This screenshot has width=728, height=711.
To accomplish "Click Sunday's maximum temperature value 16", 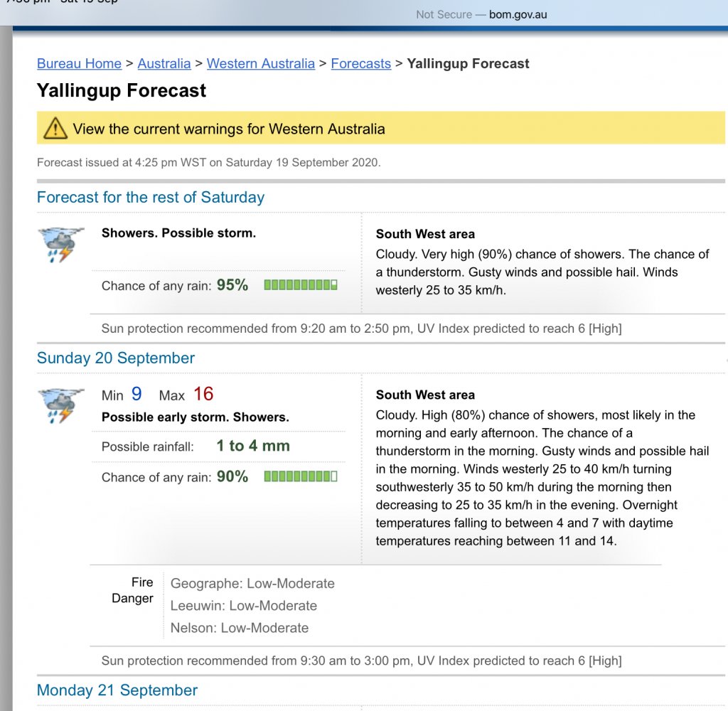I will tap(203, 394).
